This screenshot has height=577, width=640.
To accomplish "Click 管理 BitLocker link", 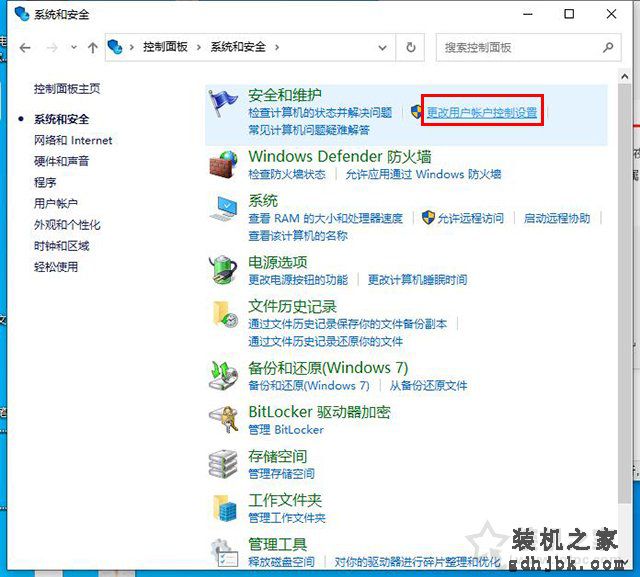I will click(286, 429).
